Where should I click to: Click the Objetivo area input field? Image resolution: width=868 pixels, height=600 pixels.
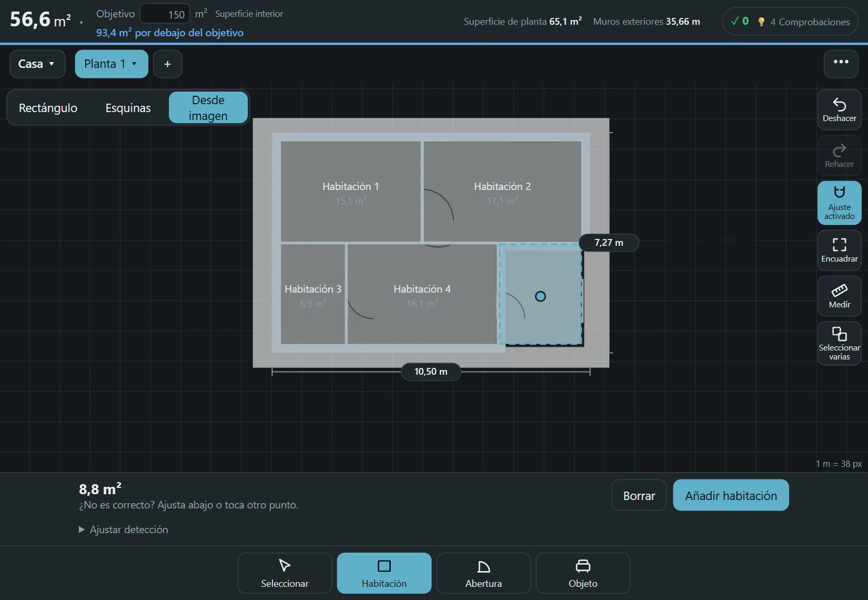165,14
